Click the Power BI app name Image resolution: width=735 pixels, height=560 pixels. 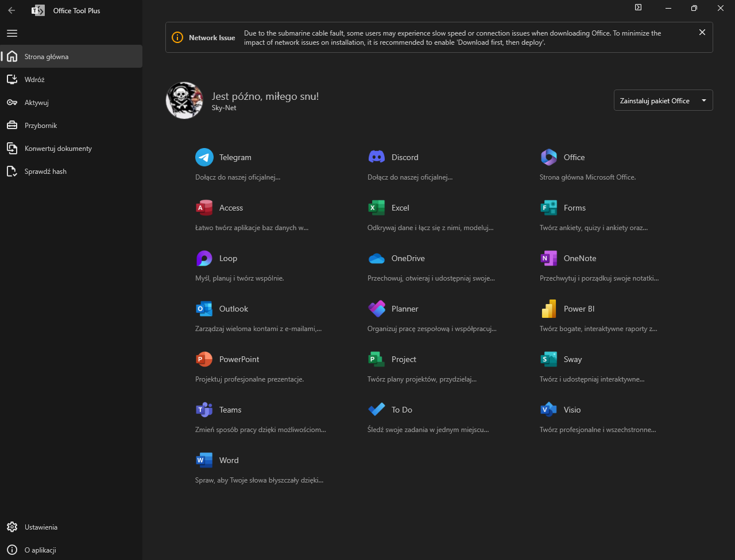579,309
